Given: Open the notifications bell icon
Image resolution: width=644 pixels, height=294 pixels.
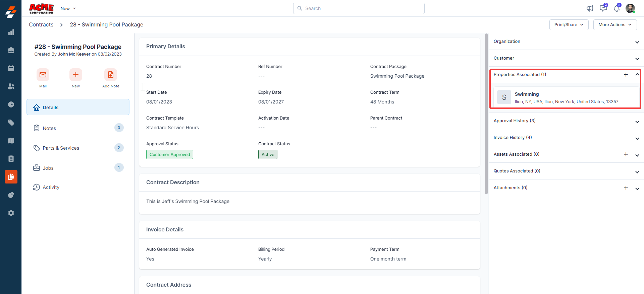Looking at the screenshot, I should click(x=616, y=8).
